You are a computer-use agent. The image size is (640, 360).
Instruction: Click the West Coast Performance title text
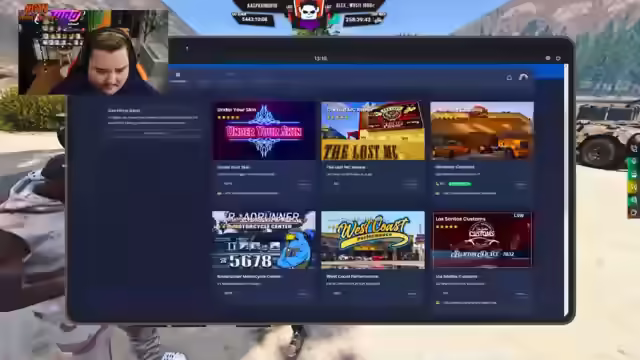tap(353, 277)
